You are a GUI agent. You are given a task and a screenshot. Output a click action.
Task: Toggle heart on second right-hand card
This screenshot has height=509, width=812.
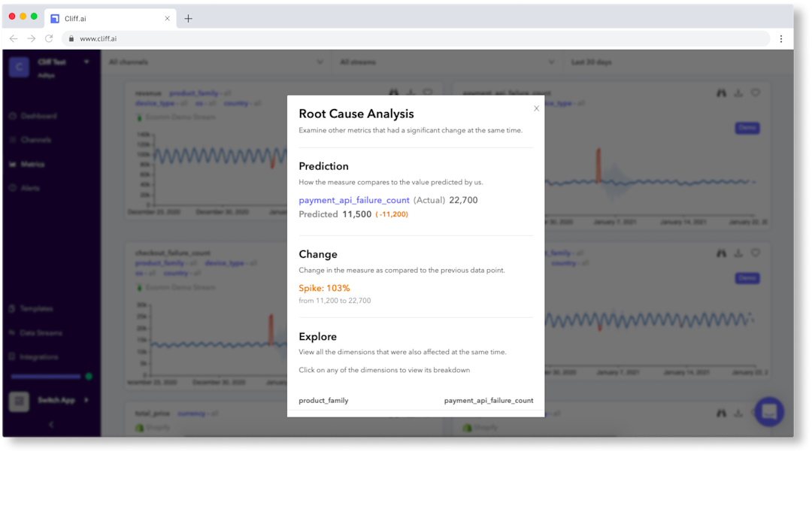(x=756, y=253)
